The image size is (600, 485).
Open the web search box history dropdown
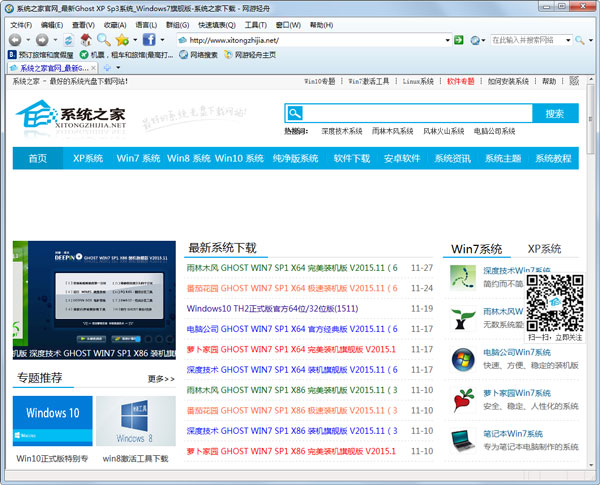tap(568, 40)
